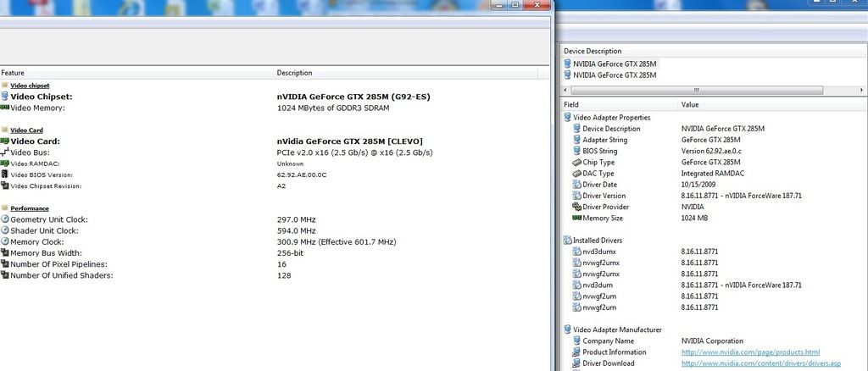Screen dimensions: 868x371
Task: Click the Video Memory row icon
Action: click(x=4, y=108)
